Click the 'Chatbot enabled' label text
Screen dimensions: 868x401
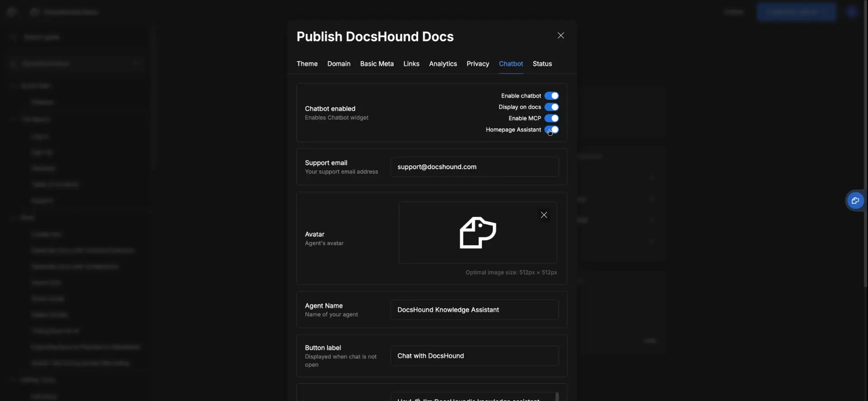[x=330, y=108]
